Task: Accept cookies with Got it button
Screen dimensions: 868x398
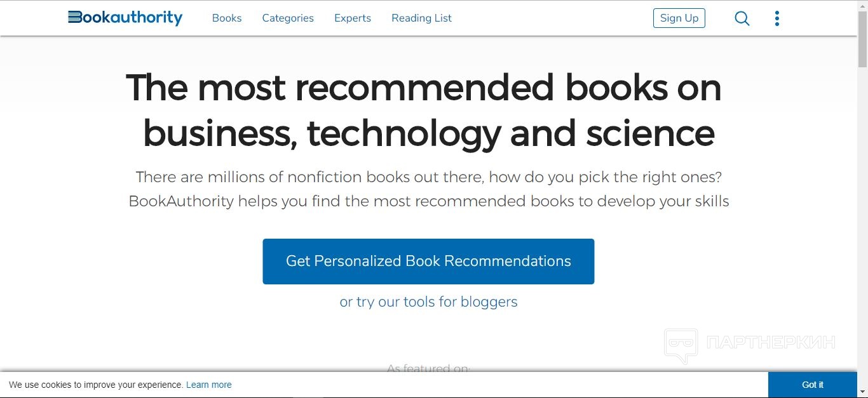Action: [813, 385]
